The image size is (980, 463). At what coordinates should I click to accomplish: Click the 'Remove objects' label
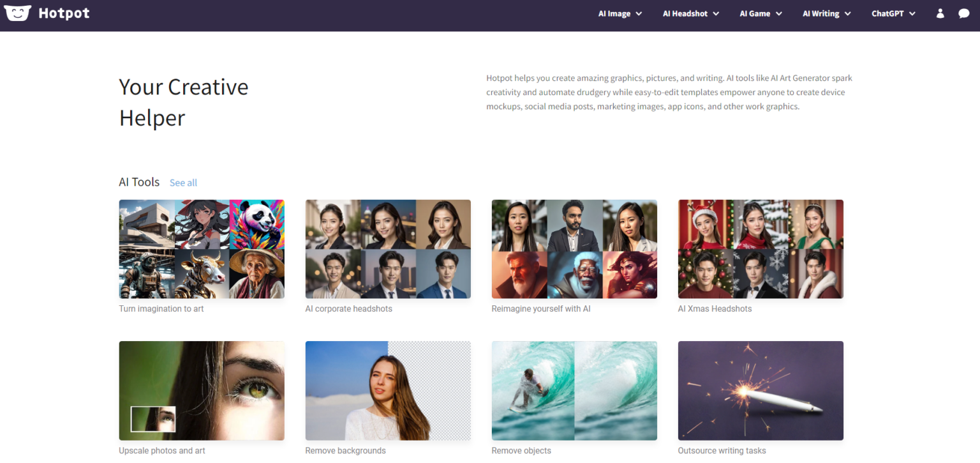click(521, 450)
